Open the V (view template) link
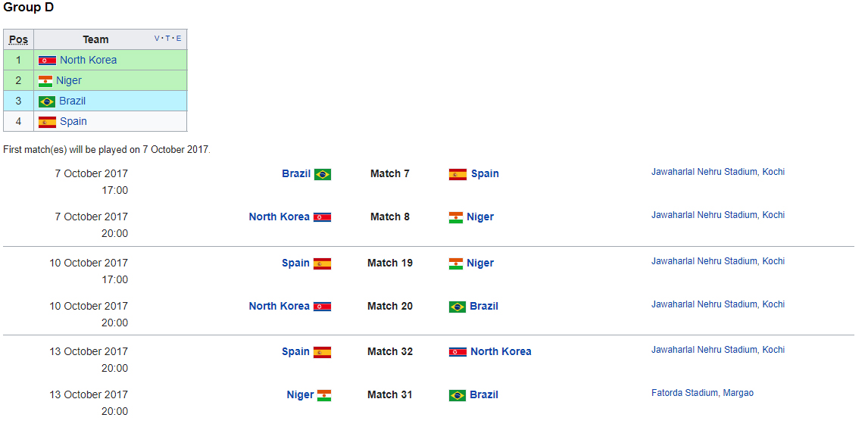This screenshot has height=427, width=868. [157, 38]
